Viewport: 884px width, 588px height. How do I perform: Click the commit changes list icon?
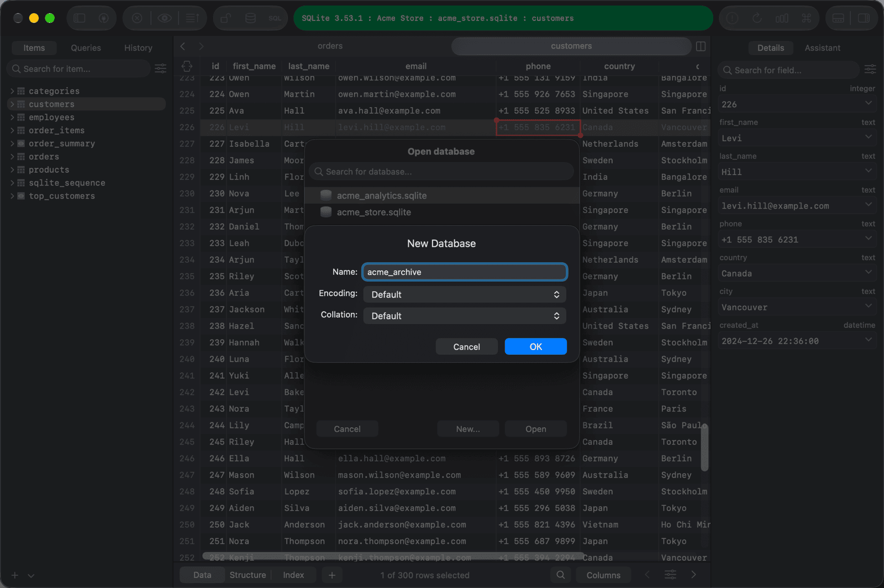pos(192,18)
